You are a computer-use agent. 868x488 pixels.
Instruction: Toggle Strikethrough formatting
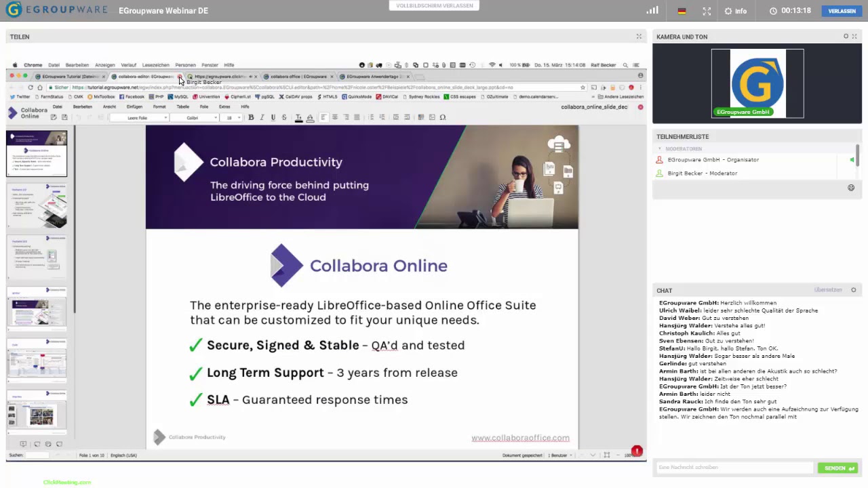click(284, 117)
